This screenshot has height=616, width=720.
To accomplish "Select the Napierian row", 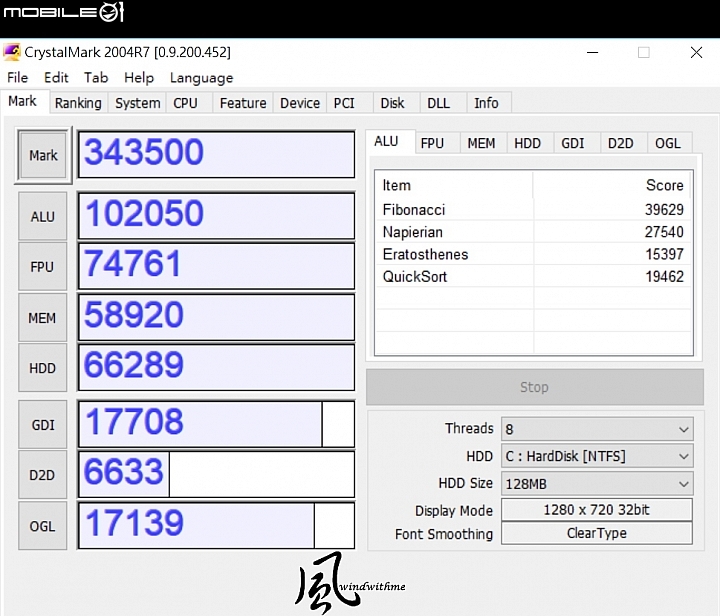I will point(533,232).
